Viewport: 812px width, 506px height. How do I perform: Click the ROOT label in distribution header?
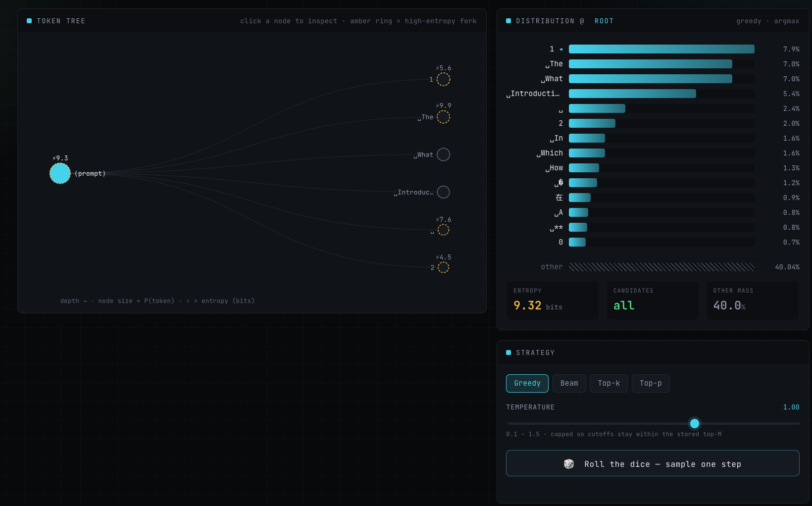604,21
